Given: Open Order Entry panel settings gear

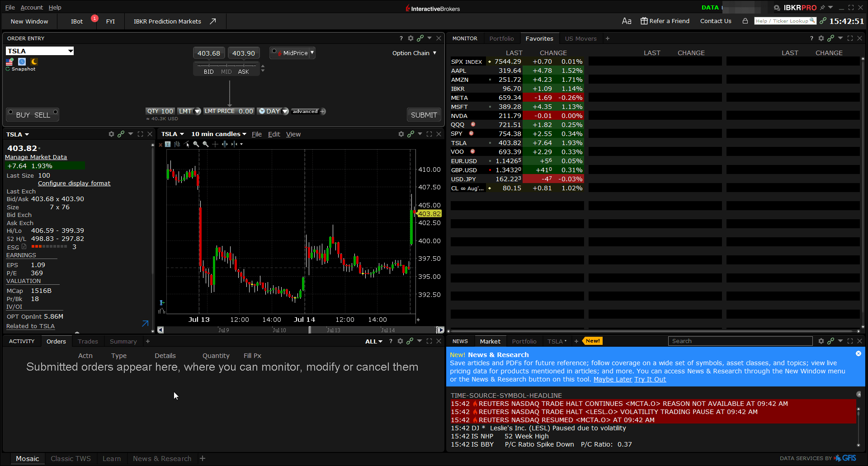Looking at the screenshot, I should coord(410,38).
